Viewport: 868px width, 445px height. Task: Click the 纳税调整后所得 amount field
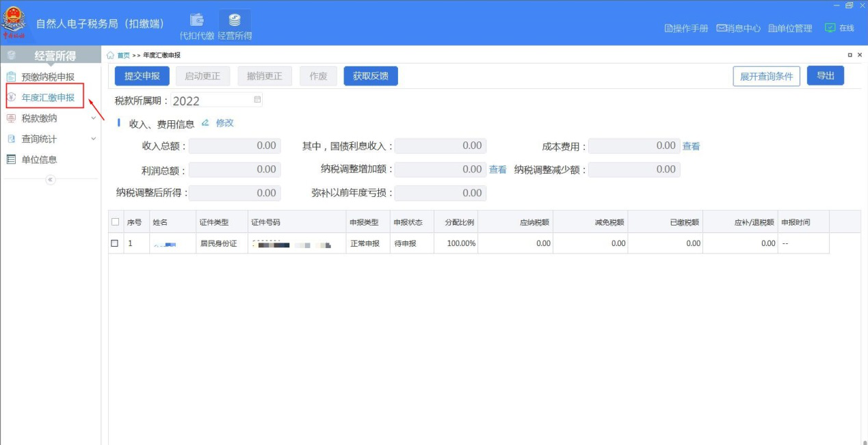tap(235, 193)
